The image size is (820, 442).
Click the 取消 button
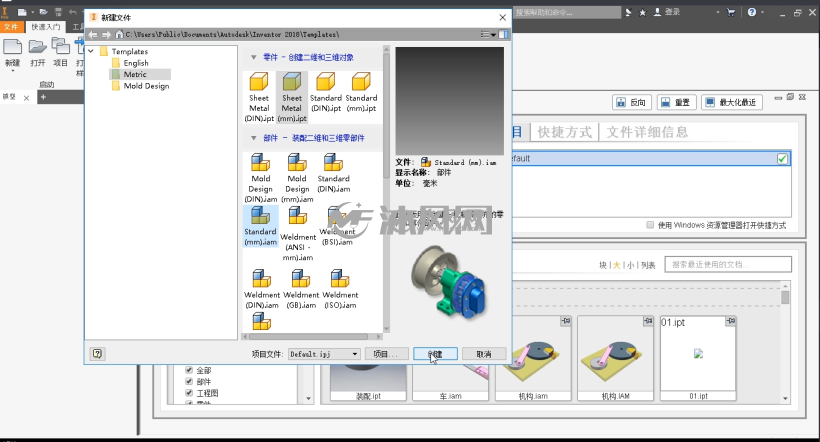(484, 354)
